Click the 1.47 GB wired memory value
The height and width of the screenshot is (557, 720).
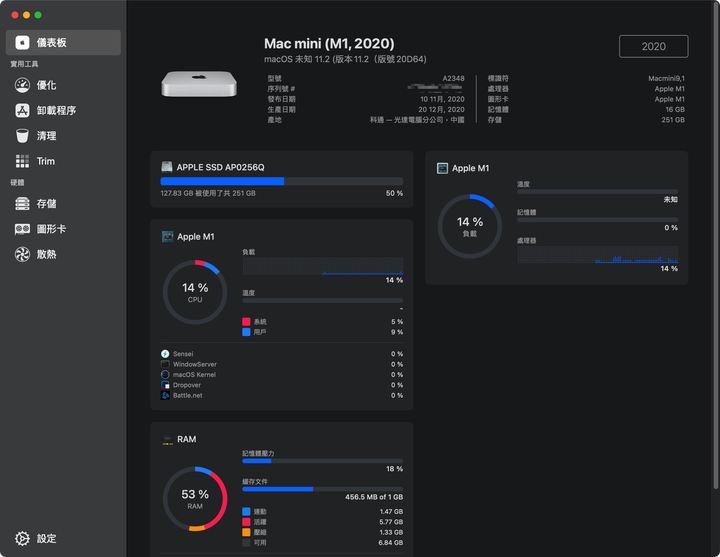(x=391, y=512)
